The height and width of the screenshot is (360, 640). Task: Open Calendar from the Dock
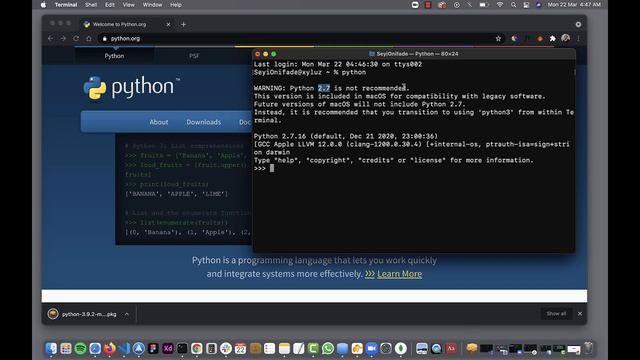(240, 348)
